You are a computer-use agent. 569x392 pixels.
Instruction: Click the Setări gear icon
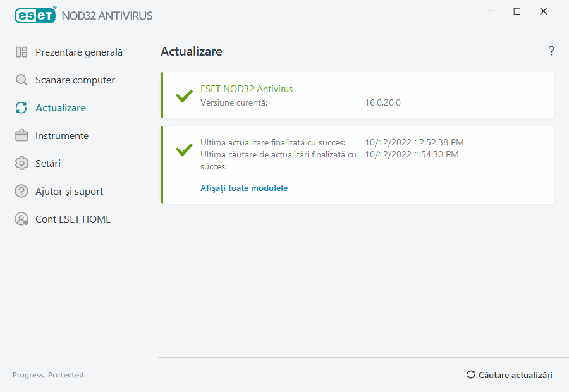(21, 164)
